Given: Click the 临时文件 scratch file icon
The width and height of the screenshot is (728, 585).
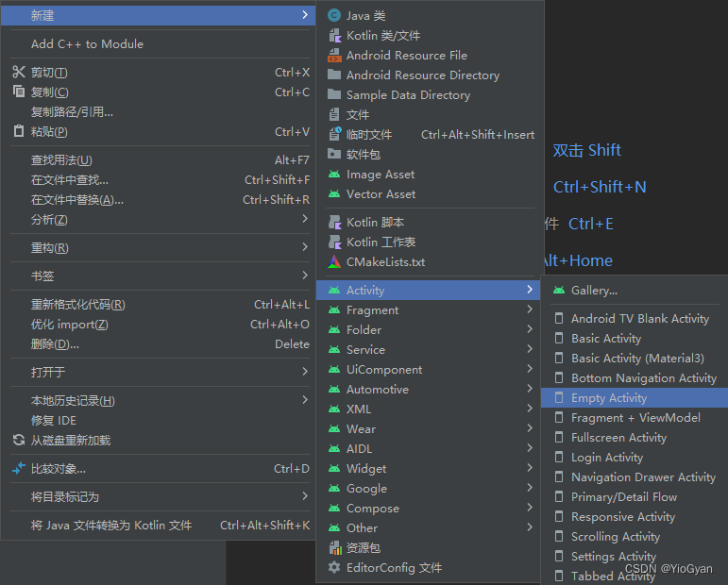Looking at the screenshot, I should tap(335, 134).
